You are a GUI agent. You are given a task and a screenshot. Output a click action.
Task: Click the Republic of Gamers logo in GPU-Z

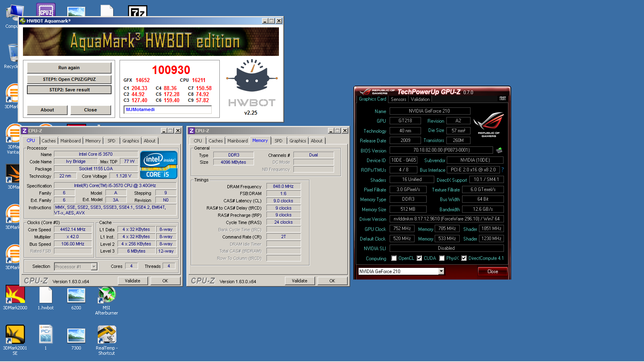[489, 125]
